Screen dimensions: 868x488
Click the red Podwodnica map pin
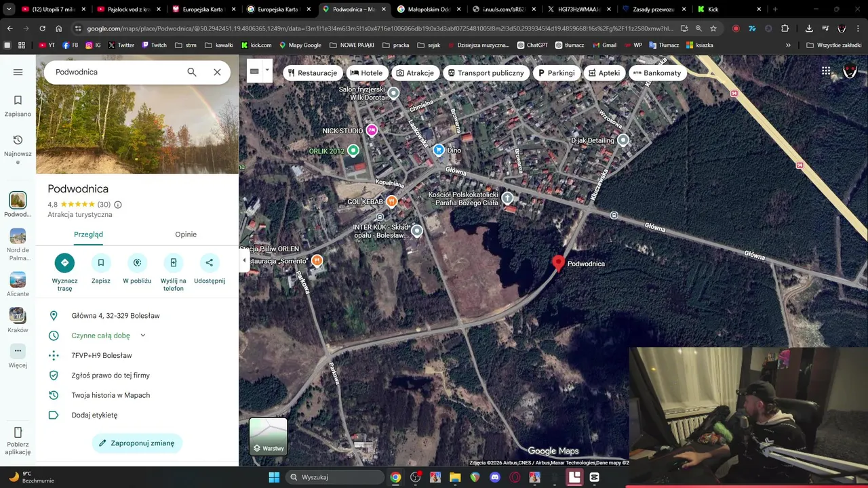click(558, 263)
